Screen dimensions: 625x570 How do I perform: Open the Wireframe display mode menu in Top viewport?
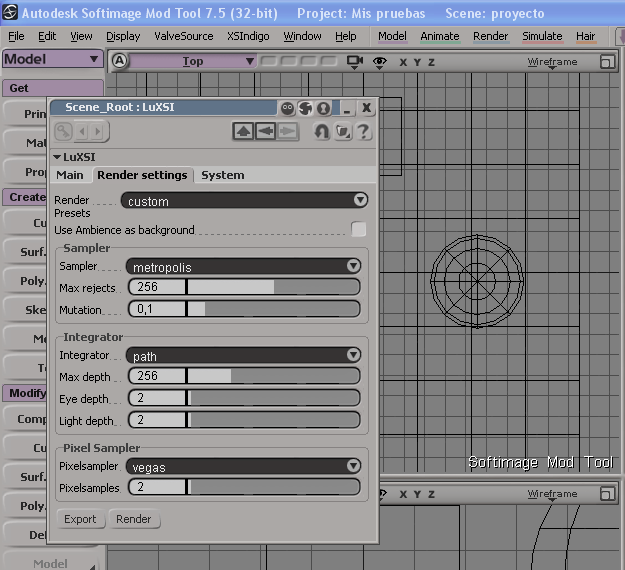(552, 62)
